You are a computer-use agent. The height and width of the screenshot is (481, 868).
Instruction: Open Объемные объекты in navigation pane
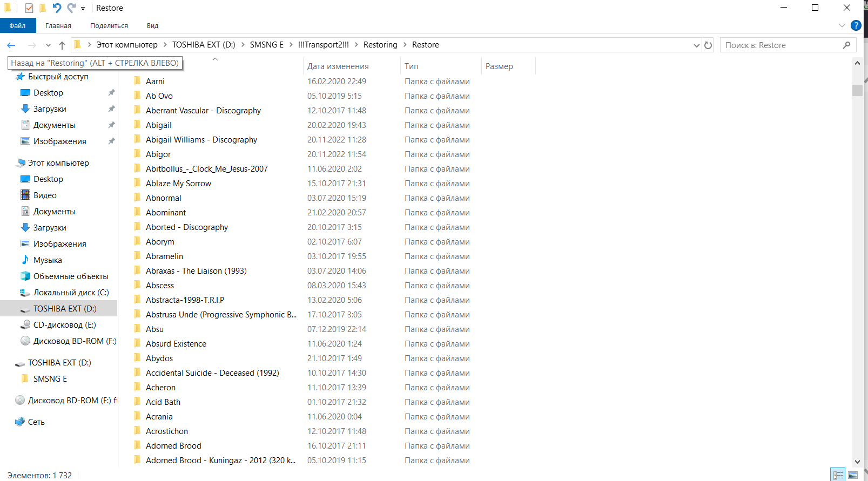(71, 276)
